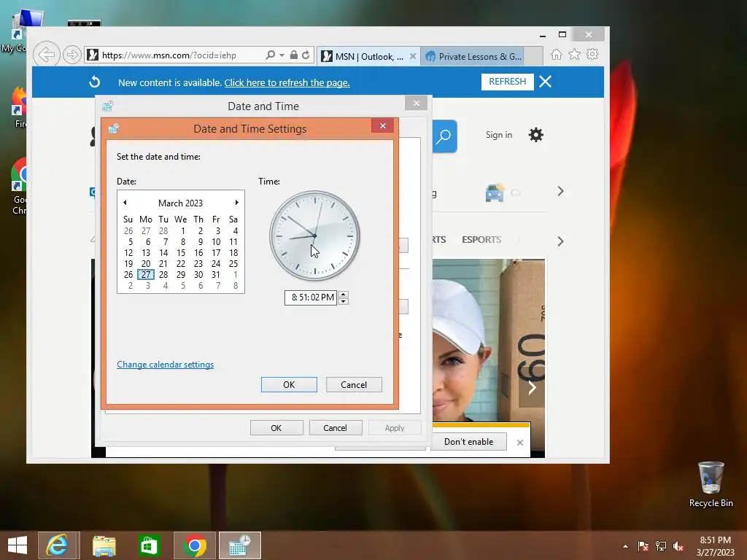Increase time with the up spinner arrow
Screen dimensions: 747x560
pyautogui.click(x=343, y=294)
